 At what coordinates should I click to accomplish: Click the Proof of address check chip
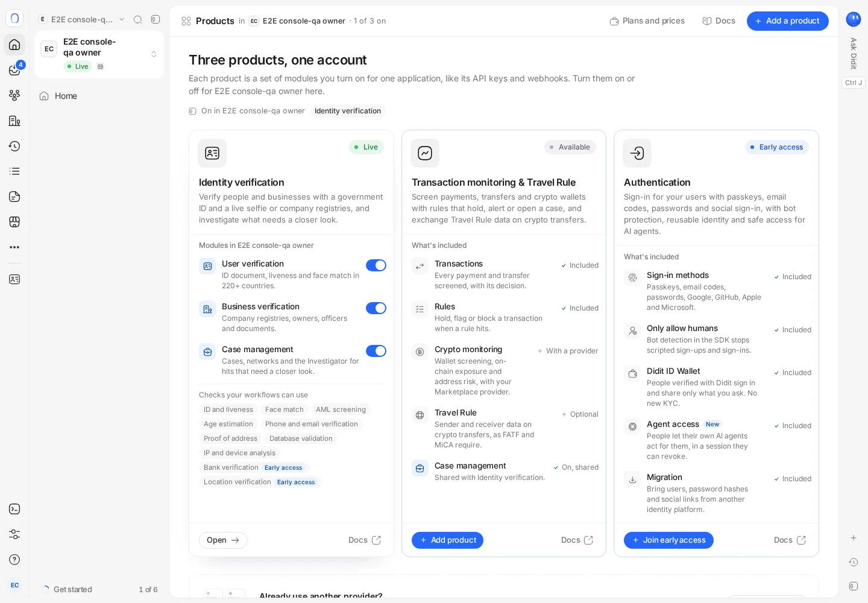click(x=230, y=438)
